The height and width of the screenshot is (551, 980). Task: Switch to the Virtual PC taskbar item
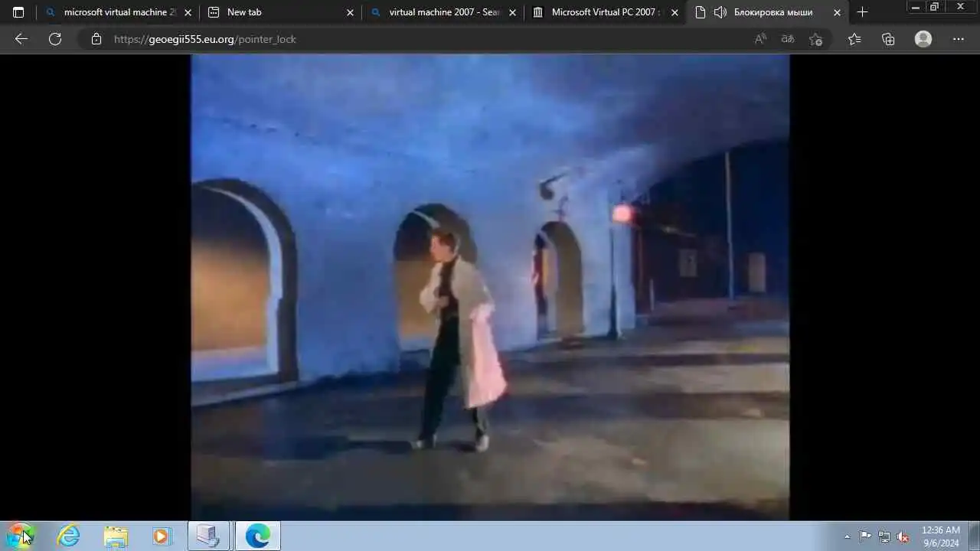(209, 536)
